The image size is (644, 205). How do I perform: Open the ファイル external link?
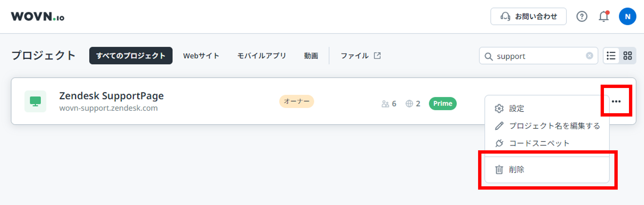pos(360,55)
